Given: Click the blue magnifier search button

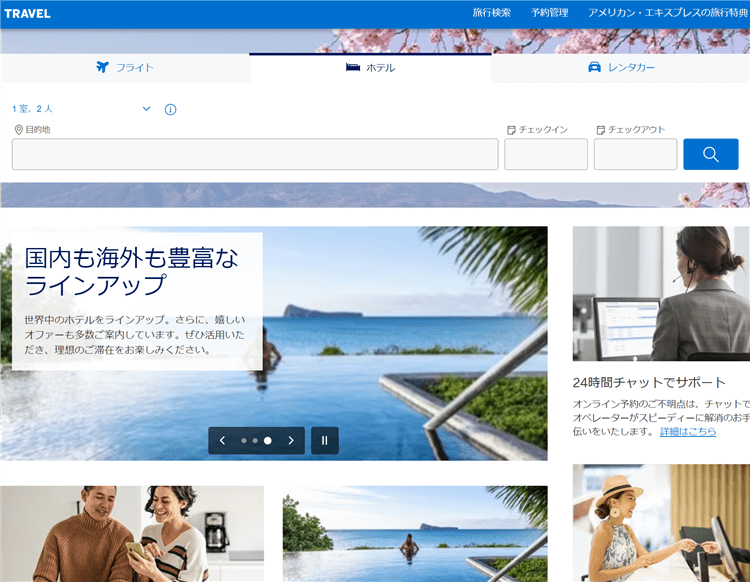Looking at the screenshot, I should 710,154.
